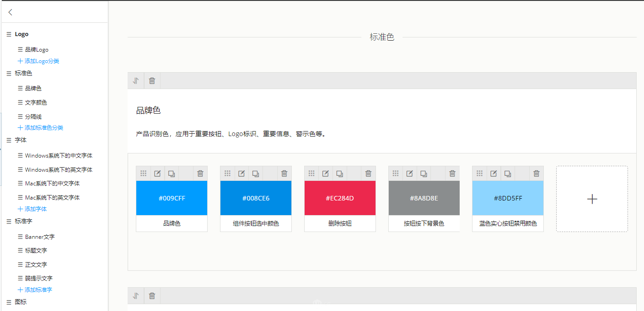
Task: Select 弱提示文字 in sidebar
Action: click(x=38, y=279)
